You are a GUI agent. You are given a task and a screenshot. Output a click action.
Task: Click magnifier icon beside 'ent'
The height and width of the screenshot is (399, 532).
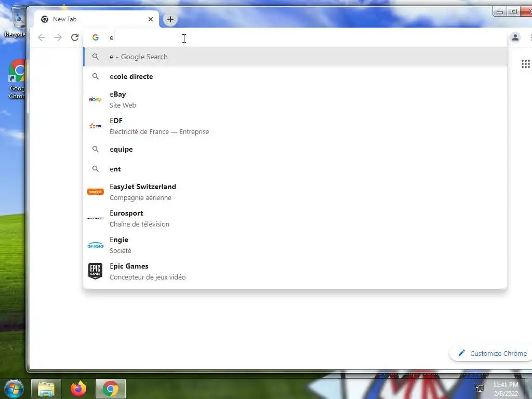96,169
